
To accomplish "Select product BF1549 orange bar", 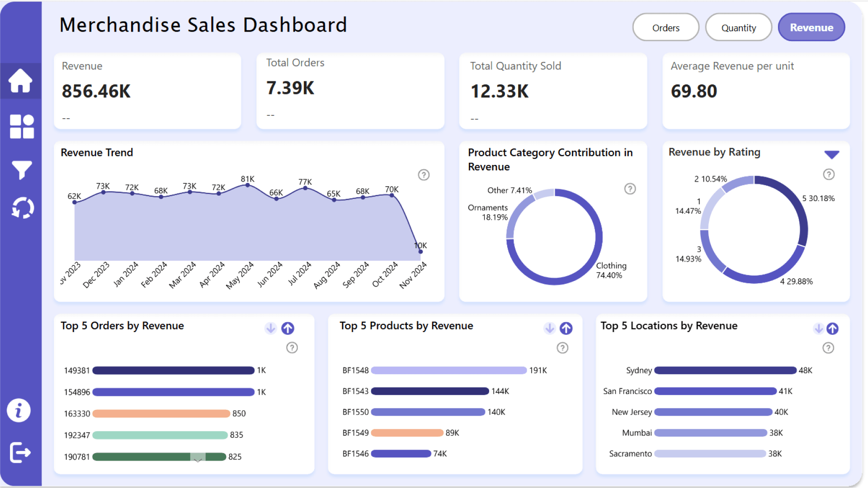I will 407,433.
